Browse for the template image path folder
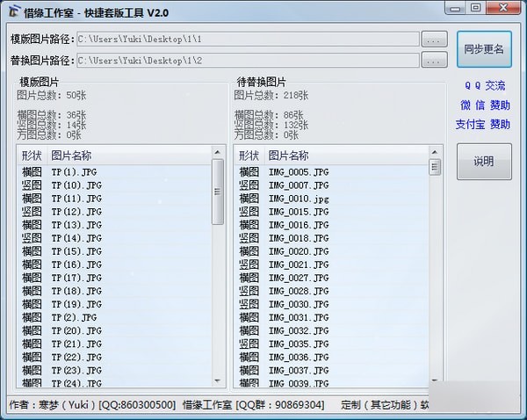Viewport: 527px width, 420px height. 434,40
